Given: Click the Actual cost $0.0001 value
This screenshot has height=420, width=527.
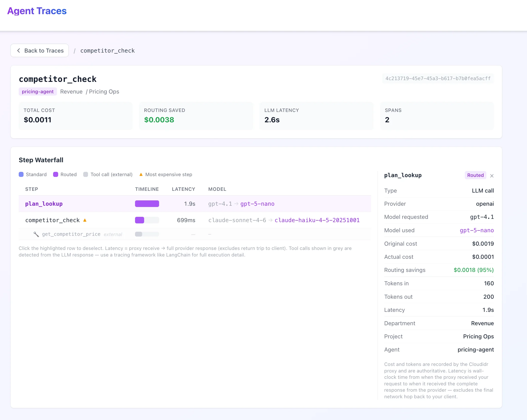Looking at the screenshot, I should click(483, 257).
